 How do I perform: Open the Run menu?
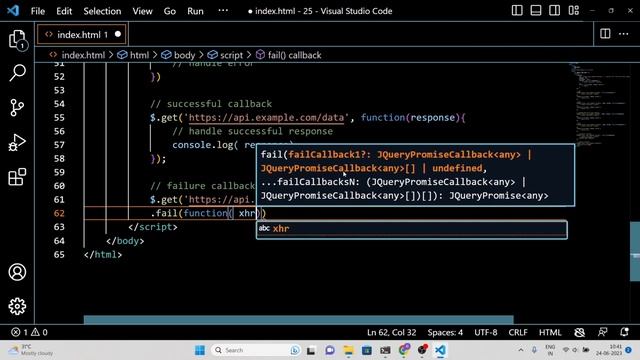pos(195,11)
